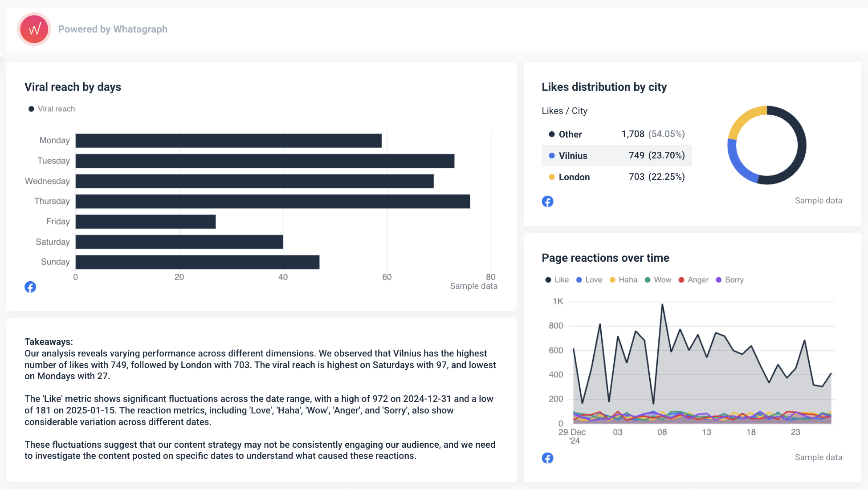868x490 pixels.
Task: Click the Powered by Whatagraph link
Action: pyautogui.click(x=113, y=29)
